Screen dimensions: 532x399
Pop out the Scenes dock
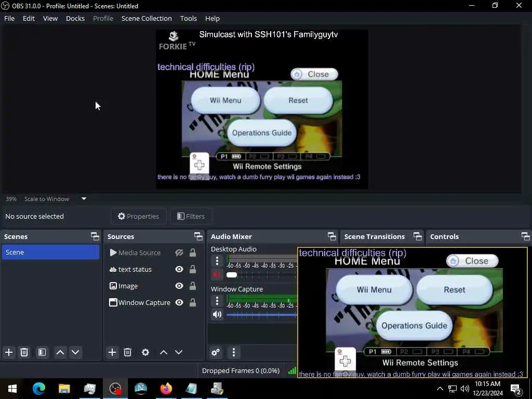pos(95,236)
